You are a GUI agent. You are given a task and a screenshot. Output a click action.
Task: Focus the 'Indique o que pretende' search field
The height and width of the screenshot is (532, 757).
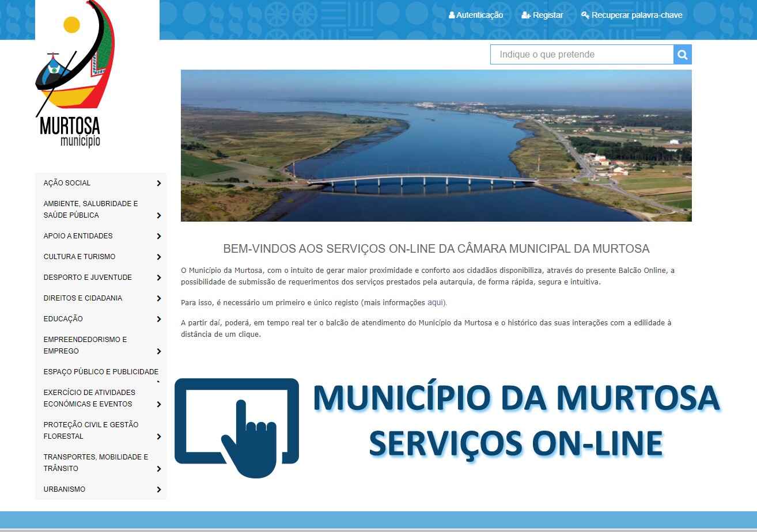[581, 55]
